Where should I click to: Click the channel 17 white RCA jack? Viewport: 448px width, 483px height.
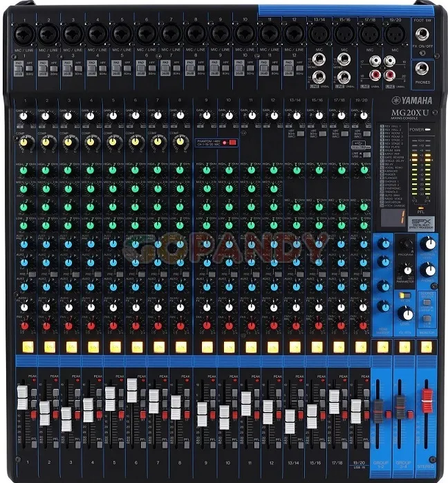click(375, 62)
